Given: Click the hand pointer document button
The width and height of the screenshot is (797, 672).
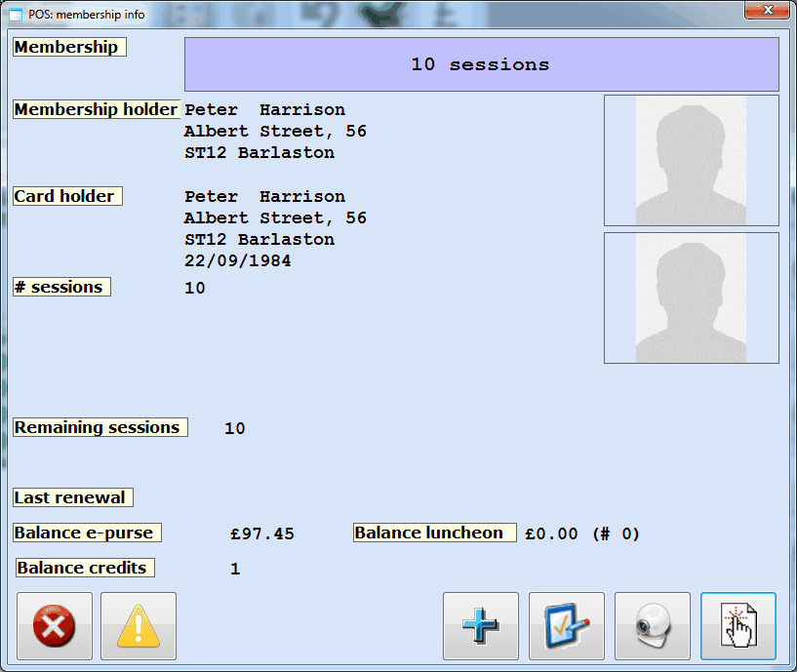Looking at the screenshot, I should (738, 626).
